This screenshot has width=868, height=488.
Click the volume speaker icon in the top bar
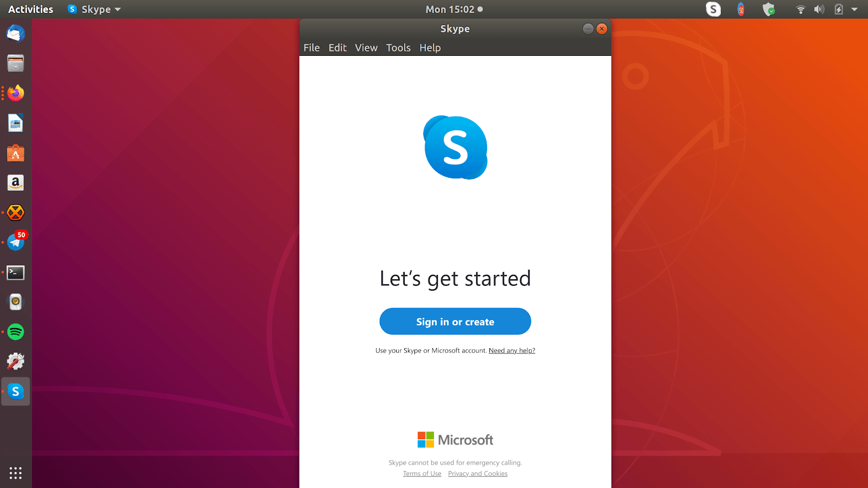pyautogui.click(x=819, y=9)
